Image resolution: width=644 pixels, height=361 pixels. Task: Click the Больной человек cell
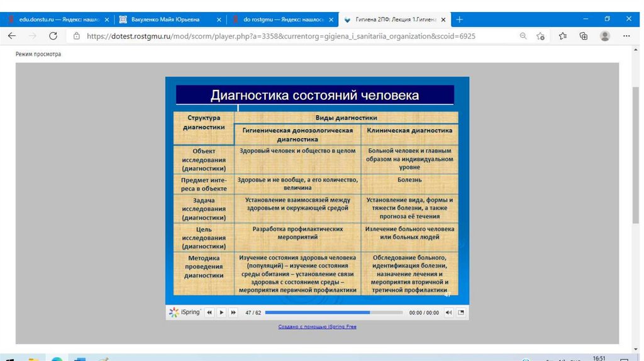409,159
